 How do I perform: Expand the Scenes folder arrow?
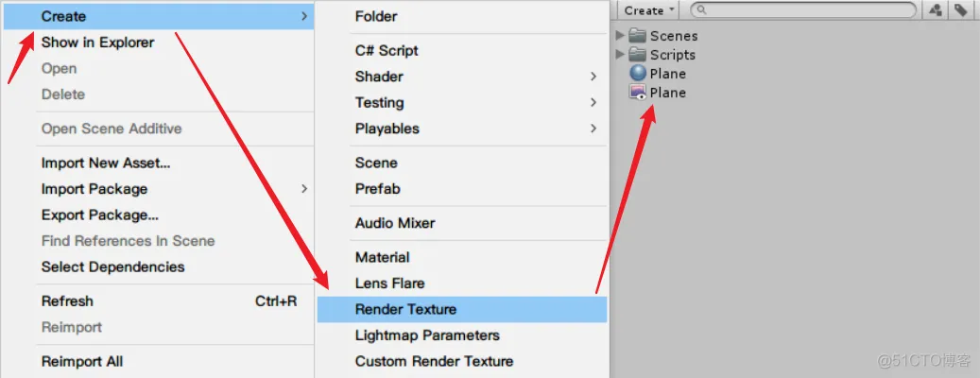point(619,35)
